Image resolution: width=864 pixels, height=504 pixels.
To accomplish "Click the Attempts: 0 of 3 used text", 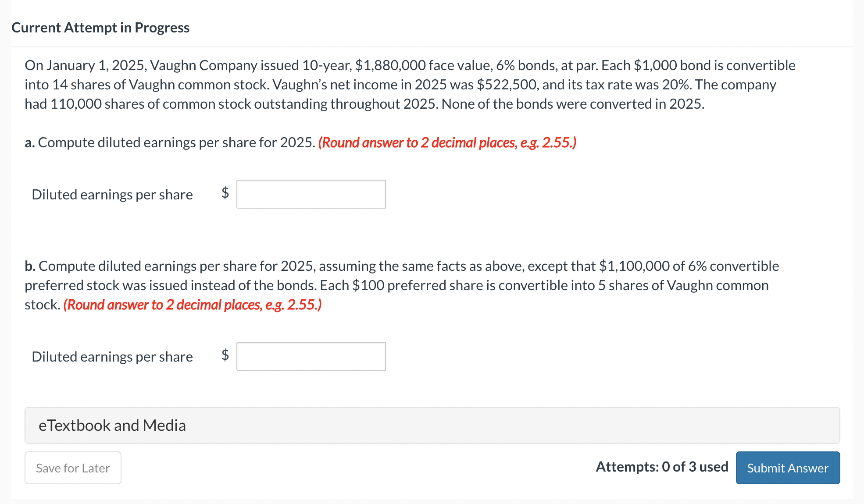I will tap(662, 467).
